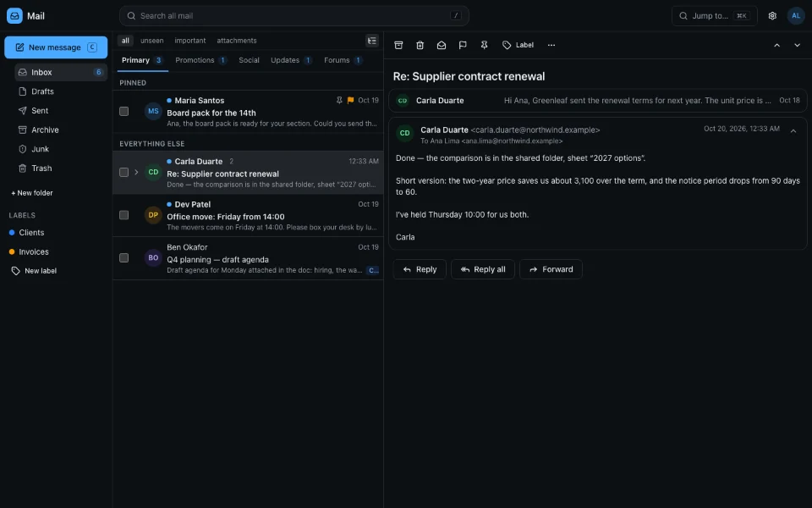The image size is (812, 508).
Task: Open the Board pack for the 14th email
Action: click(248, 112)
